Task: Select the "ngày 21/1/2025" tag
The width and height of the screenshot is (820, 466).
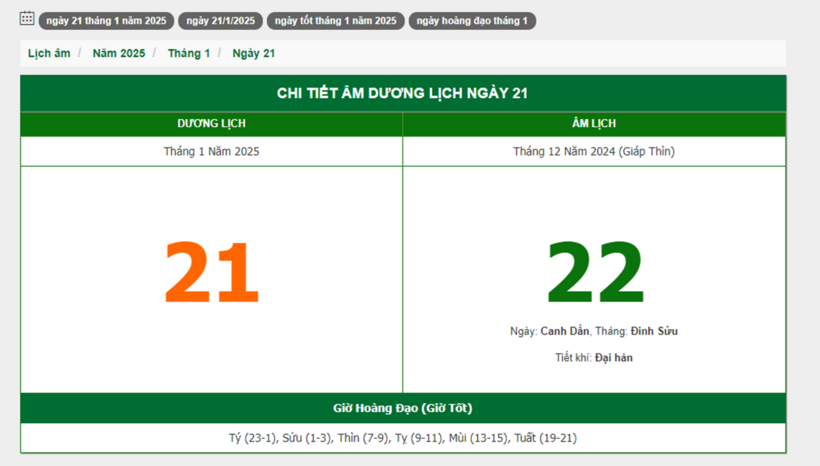Action: click(220, 21)
